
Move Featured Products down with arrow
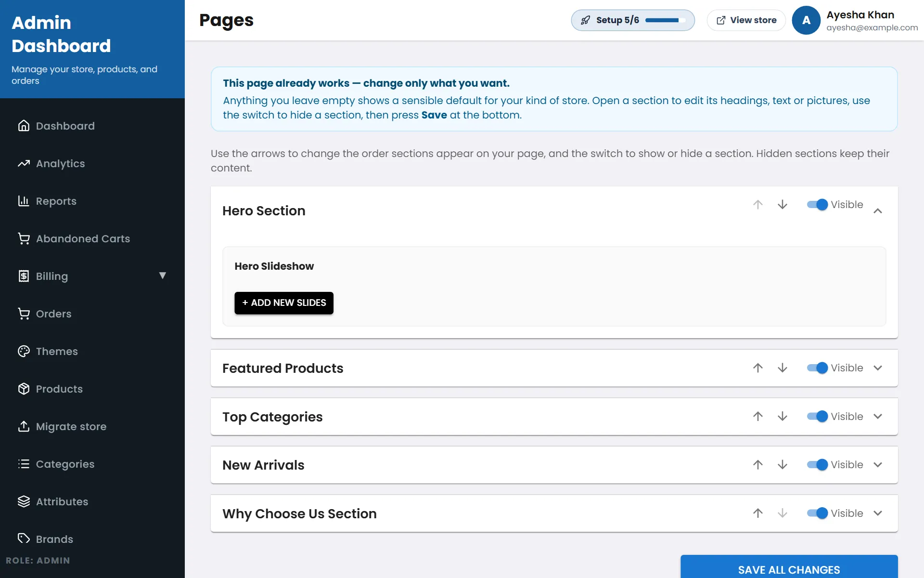click(x=783, y=368)
